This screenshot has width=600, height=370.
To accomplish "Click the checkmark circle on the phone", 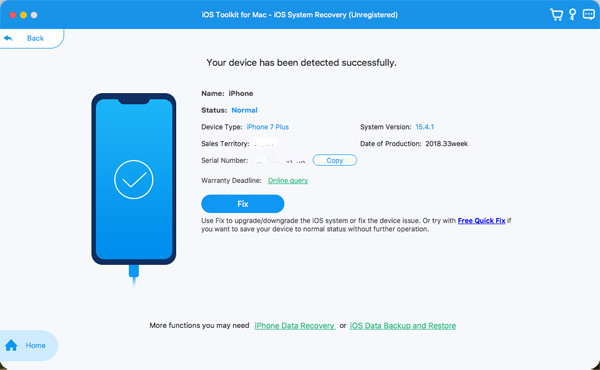I will coord(134,179).
